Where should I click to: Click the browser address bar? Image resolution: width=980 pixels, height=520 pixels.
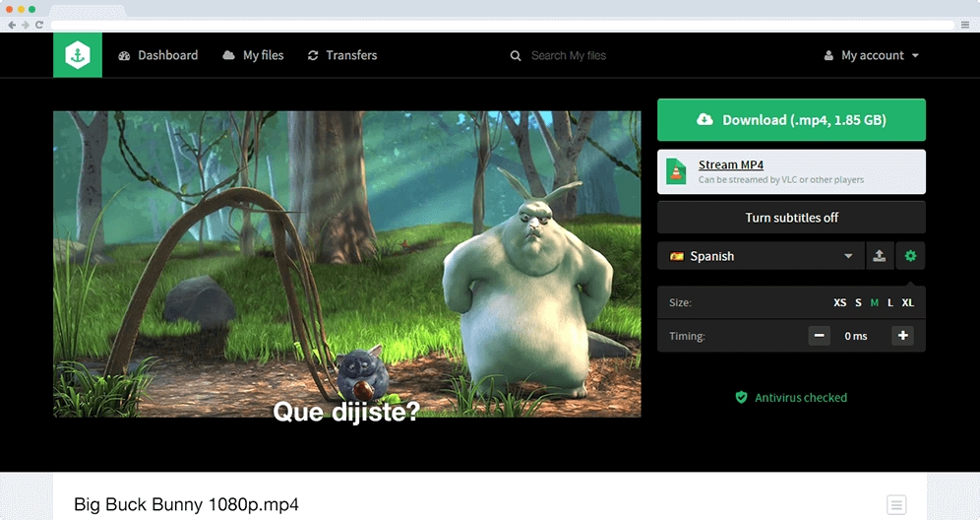point(503,25)
